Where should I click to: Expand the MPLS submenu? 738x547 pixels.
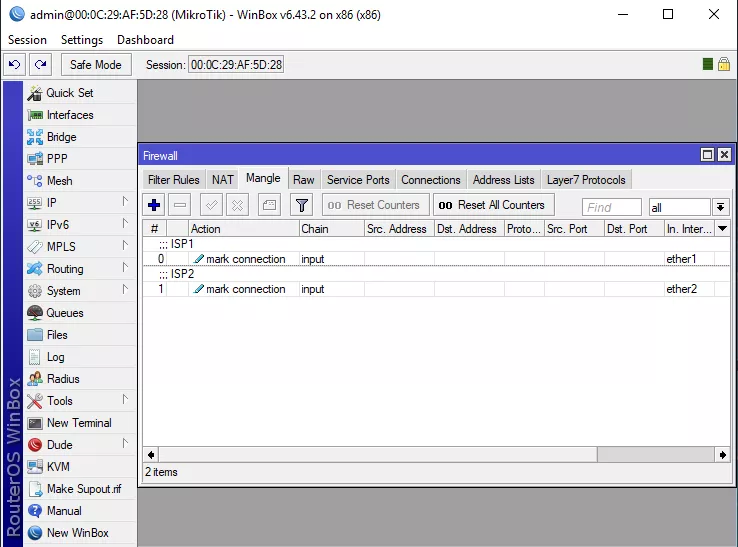click(125, 245)
